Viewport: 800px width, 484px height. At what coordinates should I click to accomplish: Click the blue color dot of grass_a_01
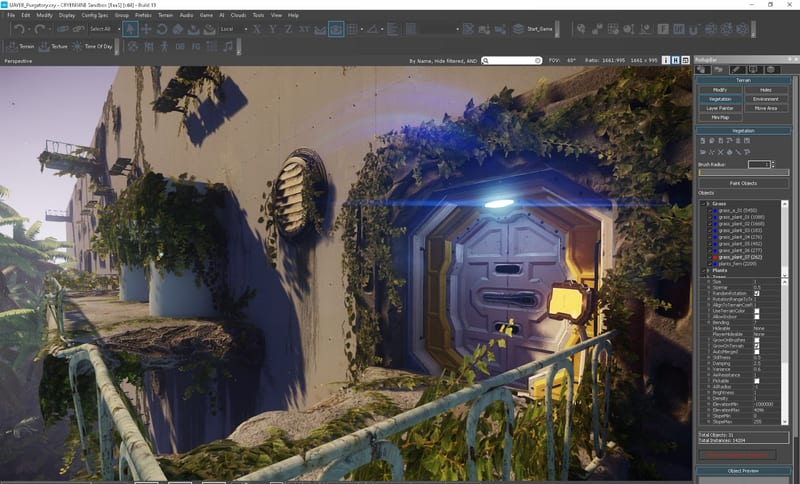click(x=715, y=210)
